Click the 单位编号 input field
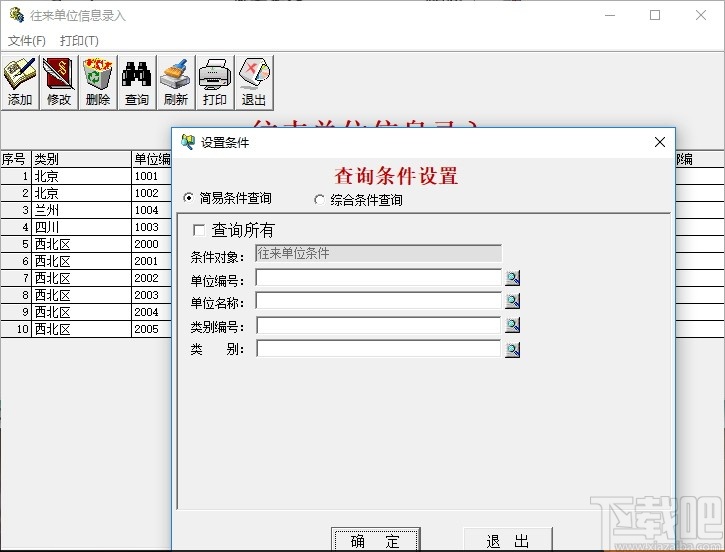The height and width of the screenshot is (552, 725). coord(378,278)
